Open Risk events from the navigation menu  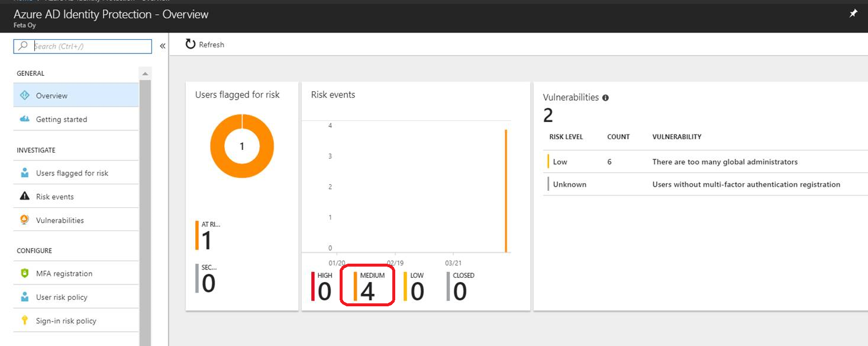[x=55, y=196]
